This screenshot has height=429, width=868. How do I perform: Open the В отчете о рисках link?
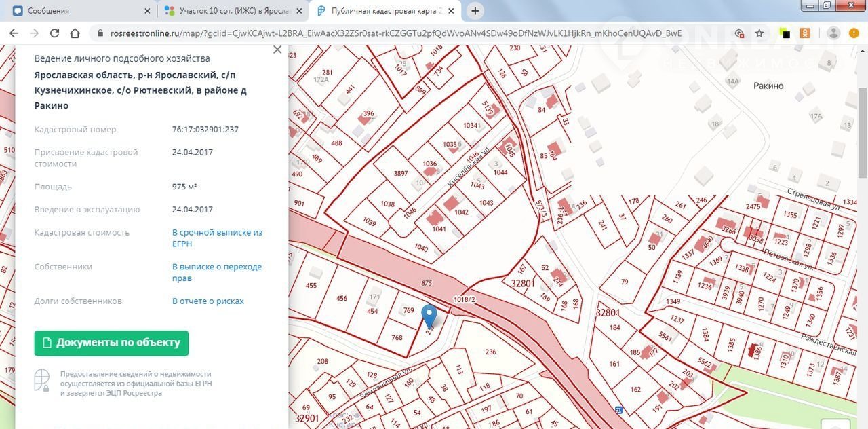(x=208, y=301)
